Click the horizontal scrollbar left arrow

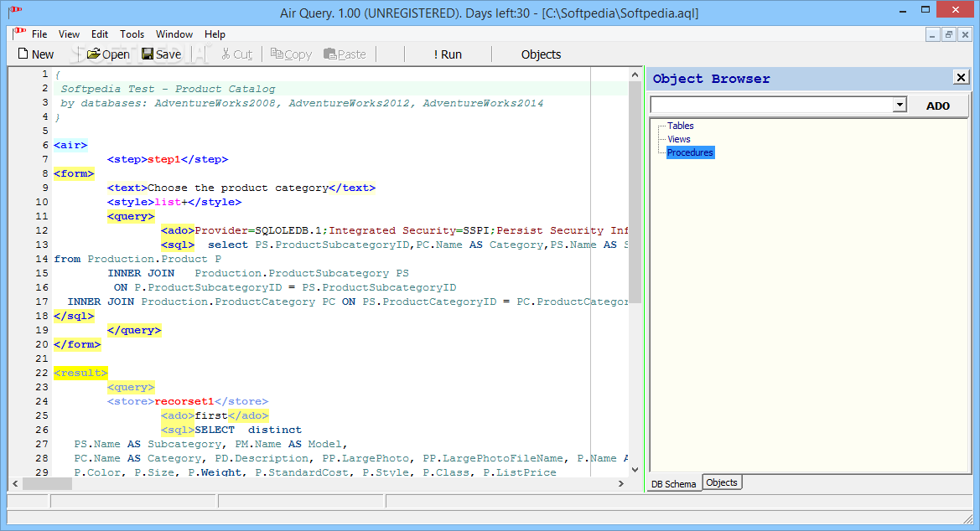pyautogui.click(x=15, y=483)
